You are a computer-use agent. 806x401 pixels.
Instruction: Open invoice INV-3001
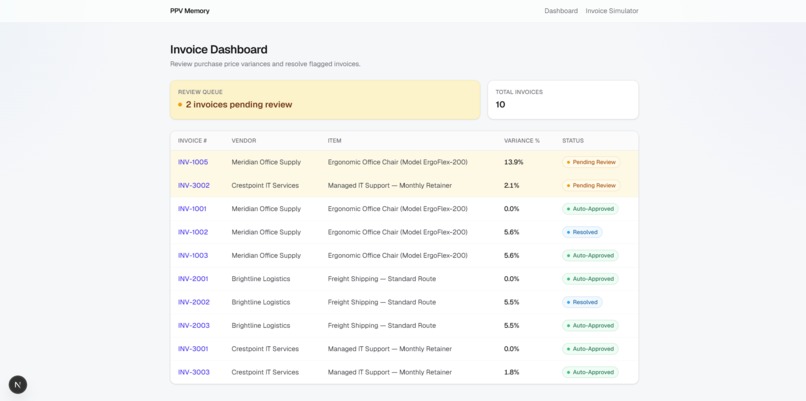[x=193, y=349]
